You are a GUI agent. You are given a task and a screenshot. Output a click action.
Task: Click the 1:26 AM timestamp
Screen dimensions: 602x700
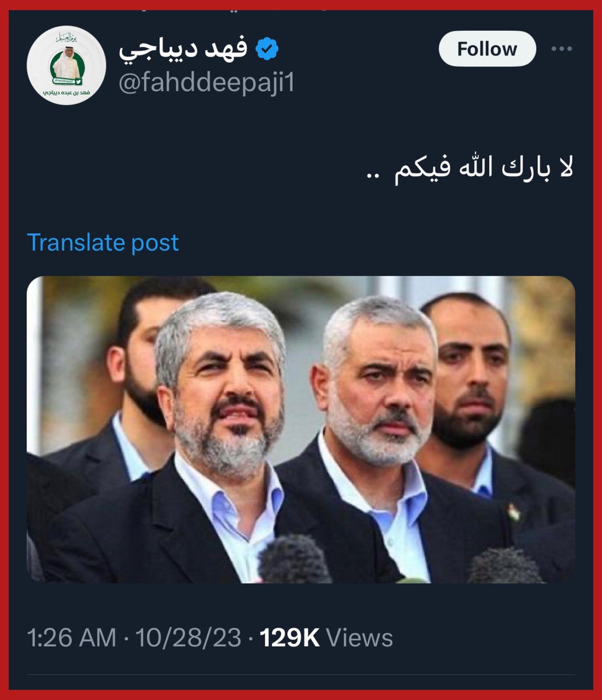pos(72,638)
